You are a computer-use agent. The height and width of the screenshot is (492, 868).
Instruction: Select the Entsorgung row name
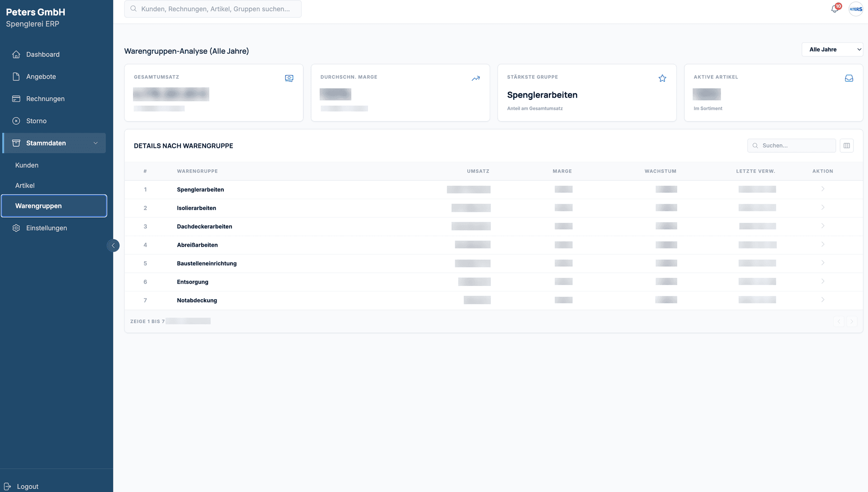point(193,282)
